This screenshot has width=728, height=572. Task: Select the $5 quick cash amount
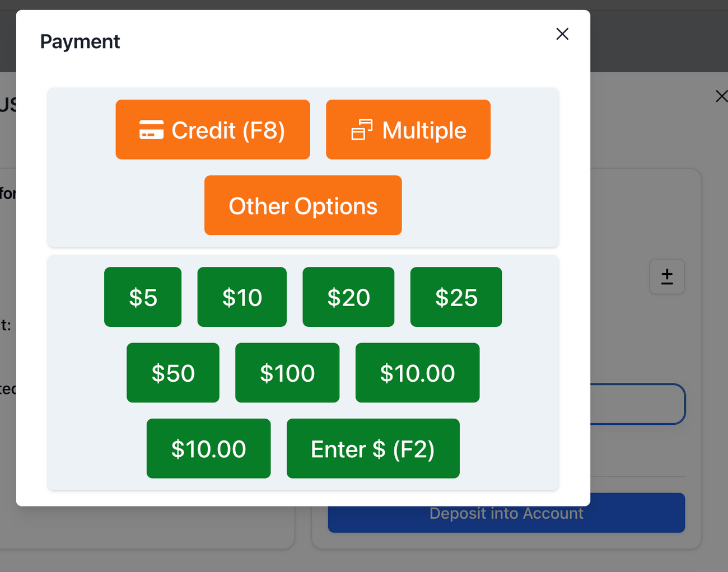pos(143,297)
